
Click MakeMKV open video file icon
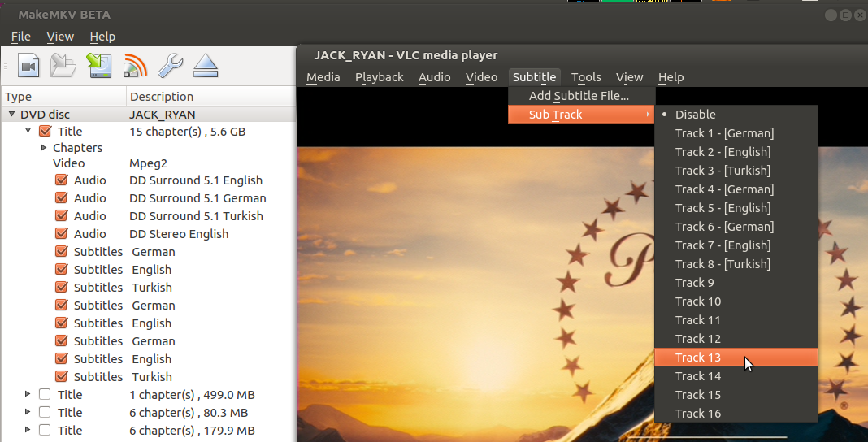click(x=28, y=65)
